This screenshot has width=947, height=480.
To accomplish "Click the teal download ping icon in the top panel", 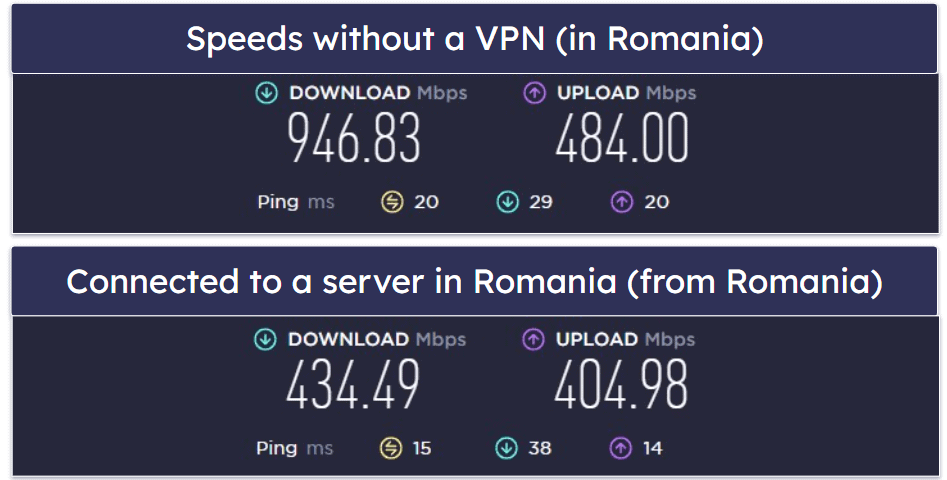I will click(x=507, y=202).
